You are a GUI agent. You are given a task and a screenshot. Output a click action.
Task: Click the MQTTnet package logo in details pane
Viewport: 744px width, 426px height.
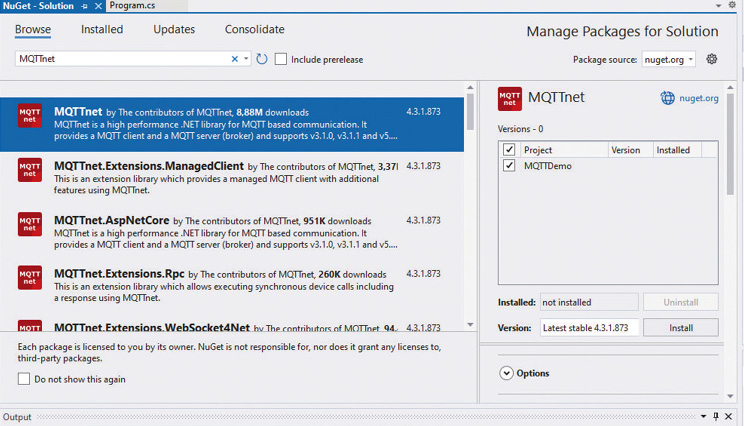tap(510, 99)
